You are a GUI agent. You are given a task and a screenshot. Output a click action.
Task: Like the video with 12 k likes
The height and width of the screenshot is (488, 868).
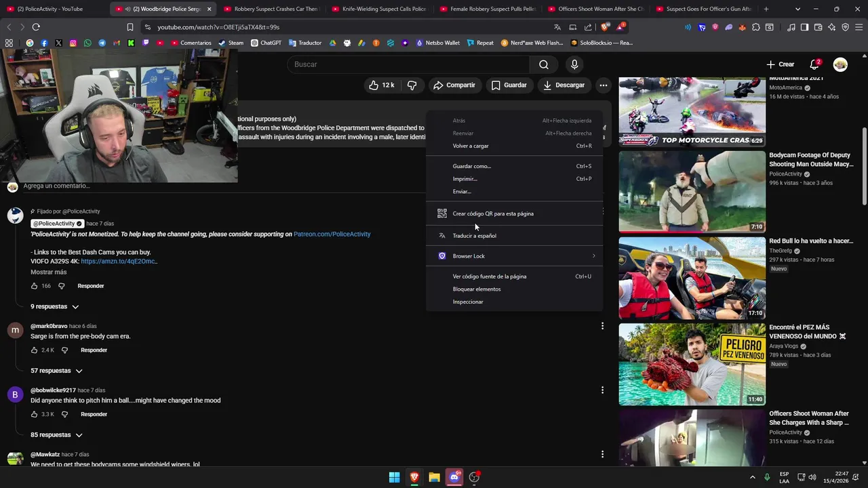pyautogui.click(x=381, y=85)
